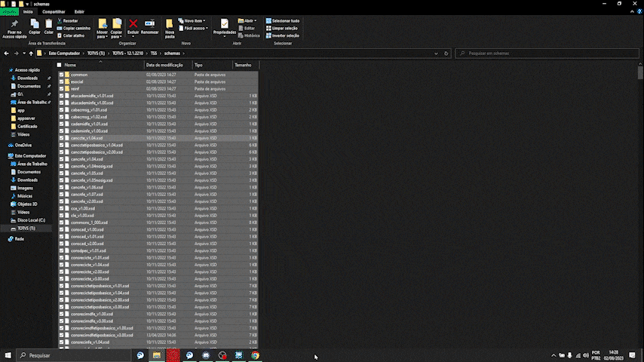Screen dimensions: 644x362
Task: Collapse the ribbon with the chevron
Action: click(x=632, y=12)
